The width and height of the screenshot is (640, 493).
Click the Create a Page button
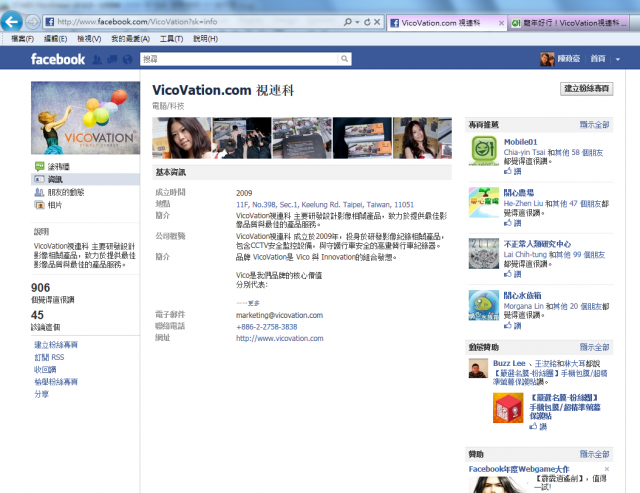[587, 89]
